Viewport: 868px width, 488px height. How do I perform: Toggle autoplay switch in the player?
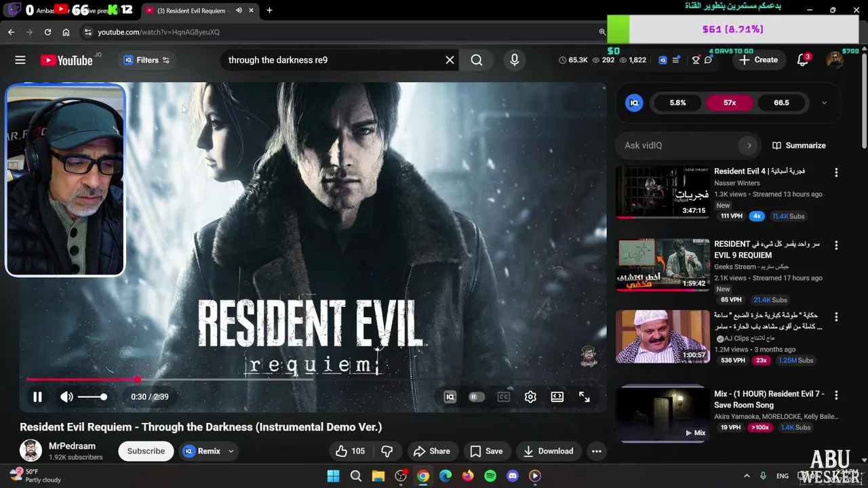click(477, 397)
